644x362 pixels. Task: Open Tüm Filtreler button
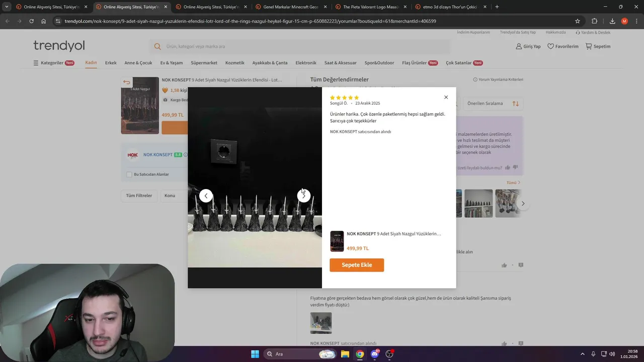click(x=139, y=196)
